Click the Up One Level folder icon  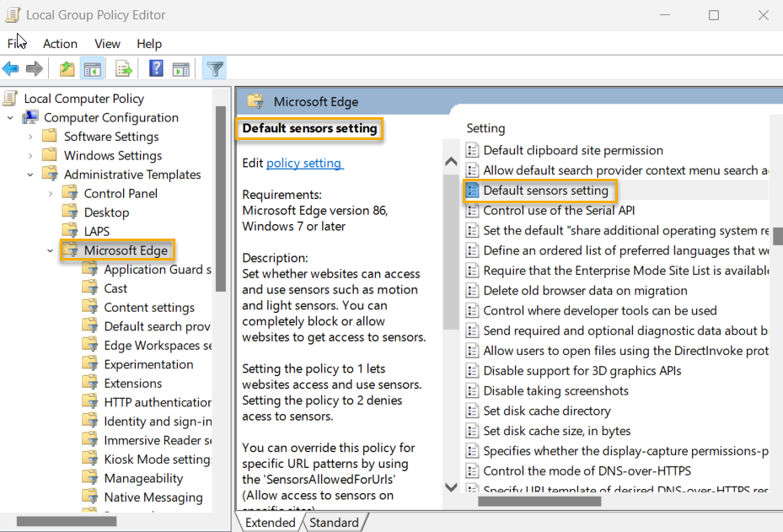coord(67,69)
